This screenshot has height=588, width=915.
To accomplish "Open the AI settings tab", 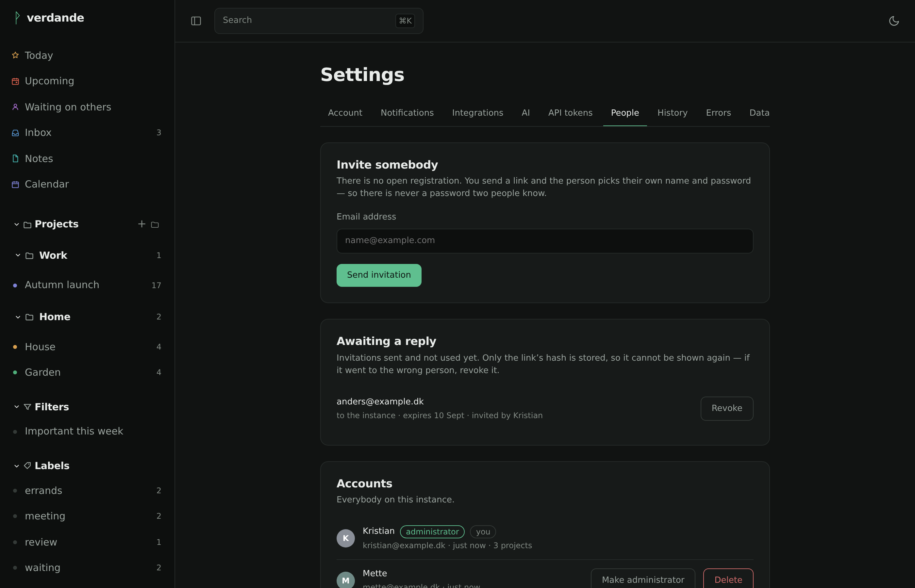I will [525, 113].
